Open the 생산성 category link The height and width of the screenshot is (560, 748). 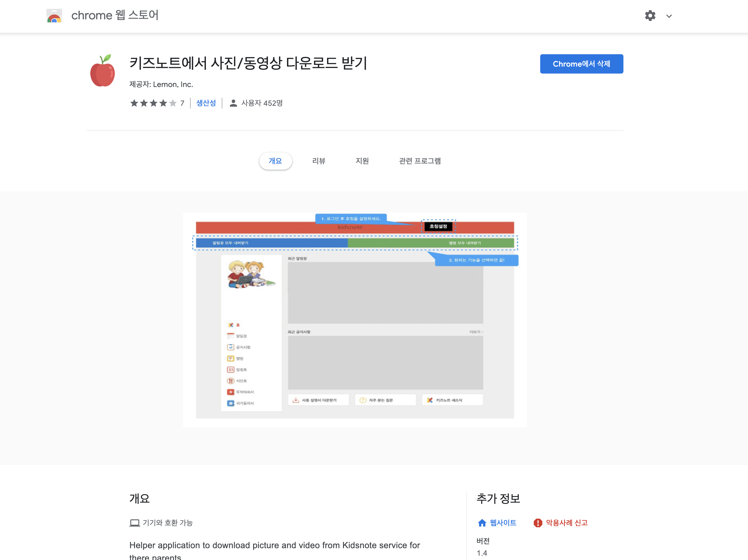click(x=206, y=103)
